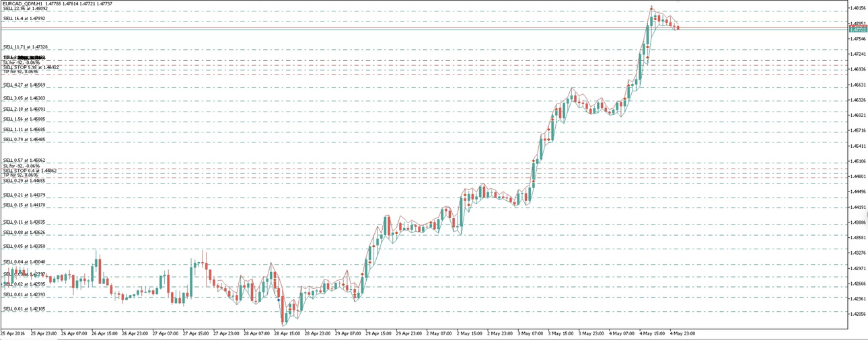Click the 25 Apr 2016 time axis label
The image size is (868, 340).
(11, 333)
